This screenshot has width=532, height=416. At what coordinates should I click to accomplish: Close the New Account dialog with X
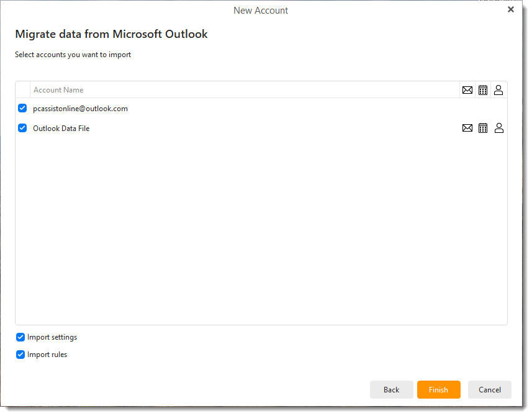tap(511, 10)
